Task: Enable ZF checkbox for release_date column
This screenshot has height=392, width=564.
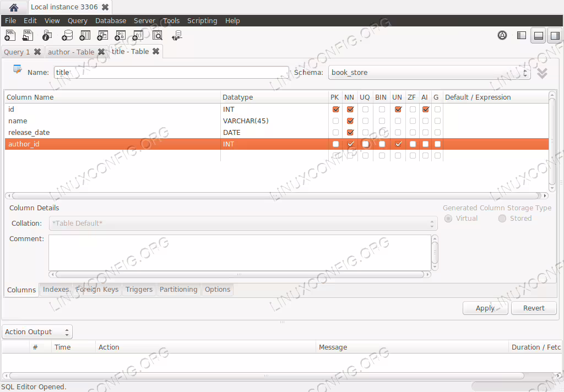Action: tap(413, 132)
